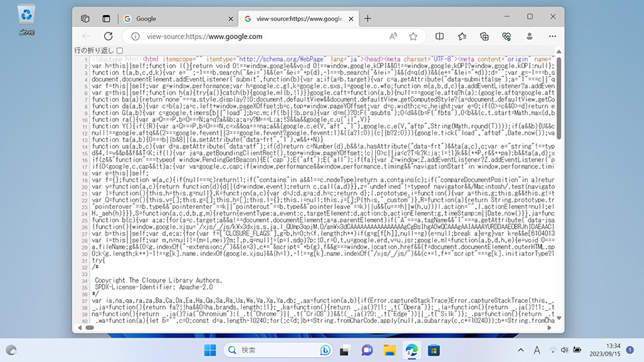The width and height of the screenshot is (644, 362).
Task: Maximize the Edge browser window
Action: [530, 17]
